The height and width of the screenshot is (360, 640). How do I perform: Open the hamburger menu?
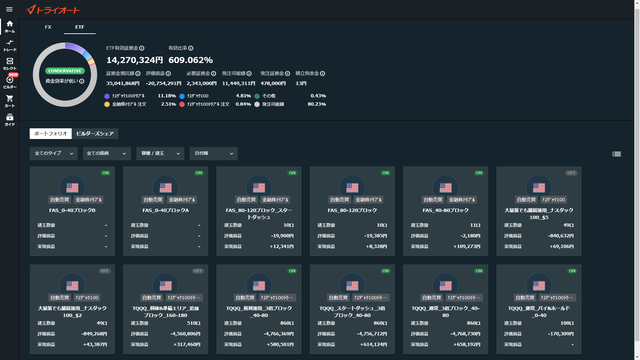9,9
